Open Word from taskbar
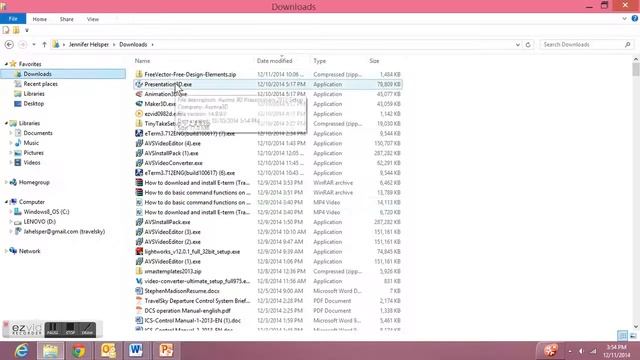 pos(136,351)
